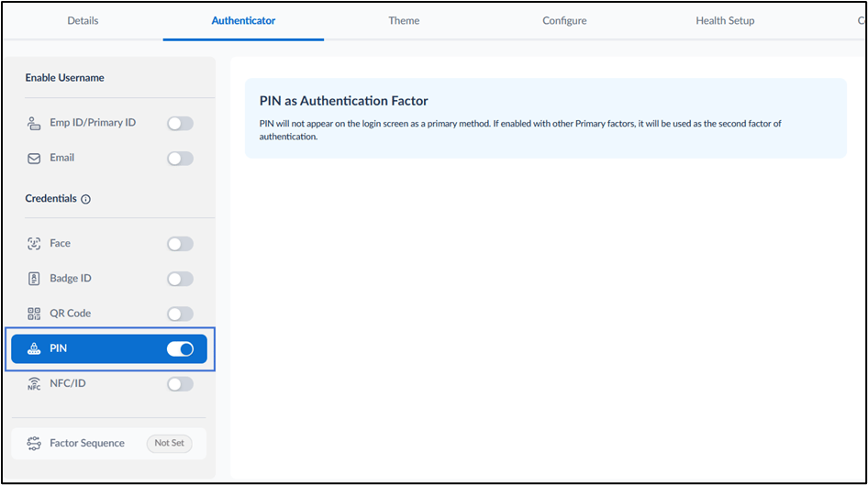868x485 pixels.
Task: Click the Face recognition icon
Action: [x=34, y=244]
